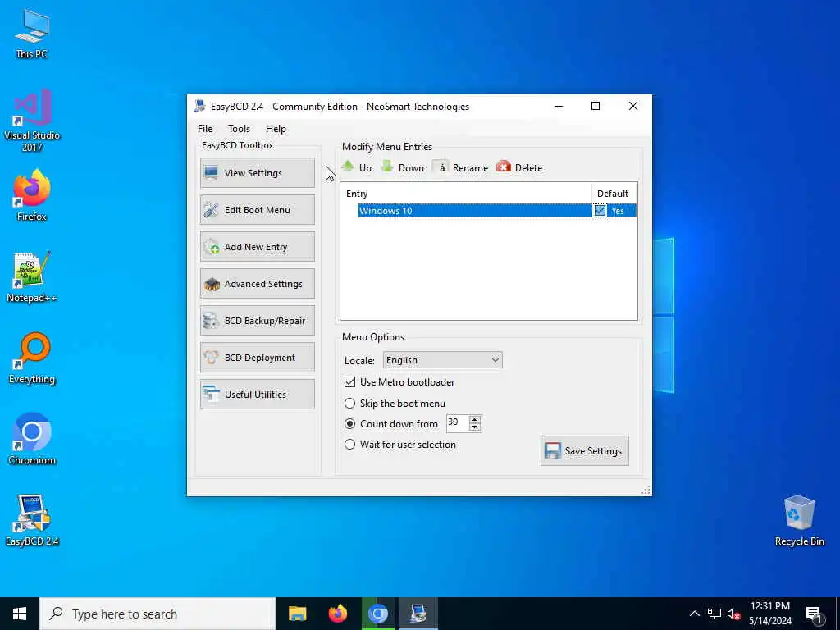Click the Entry column header
This screenshot has height=630, width=840.
click(x=466, y=194)
